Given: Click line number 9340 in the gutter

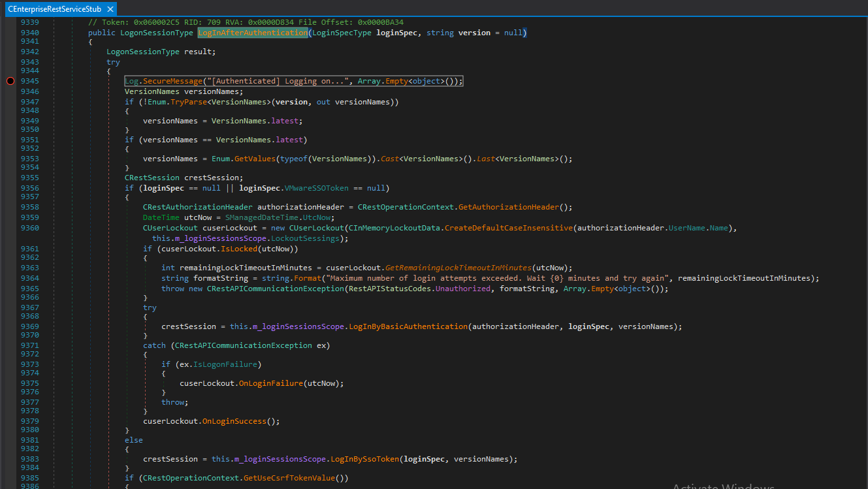Looking at the screenshot, I should (30, 33).
